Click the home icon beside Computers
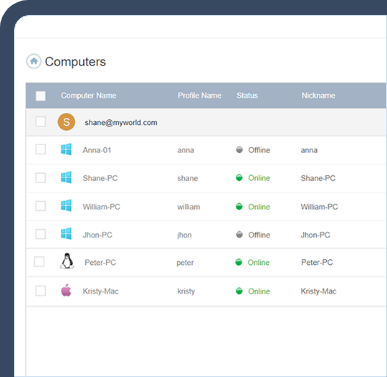Viewport: 387px width, 377px height. click(34, 61)
